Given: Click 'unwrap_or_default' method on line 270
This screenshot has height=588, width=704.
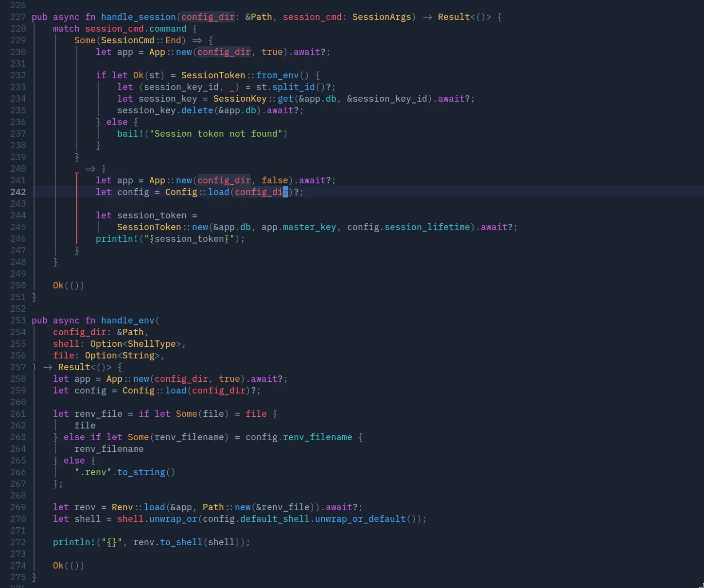Looking at the screenshot, I should [x=360, y=519].
